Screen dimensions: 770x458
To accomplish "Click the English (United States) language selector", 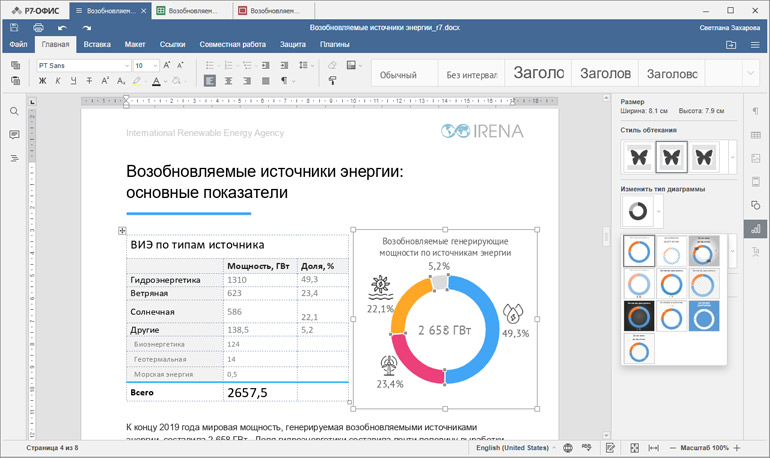I will [x=513, y=447].
